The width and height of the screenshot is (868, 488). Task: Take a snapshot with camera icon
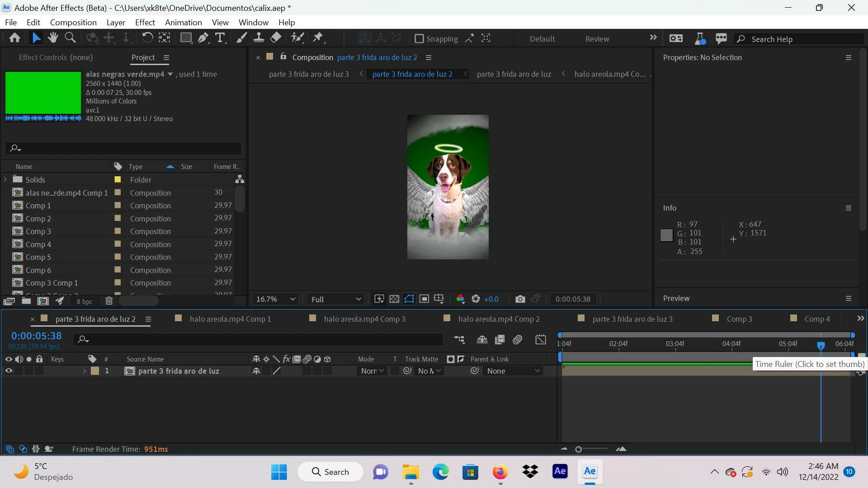pyautogui.click(x=520, y=299)
